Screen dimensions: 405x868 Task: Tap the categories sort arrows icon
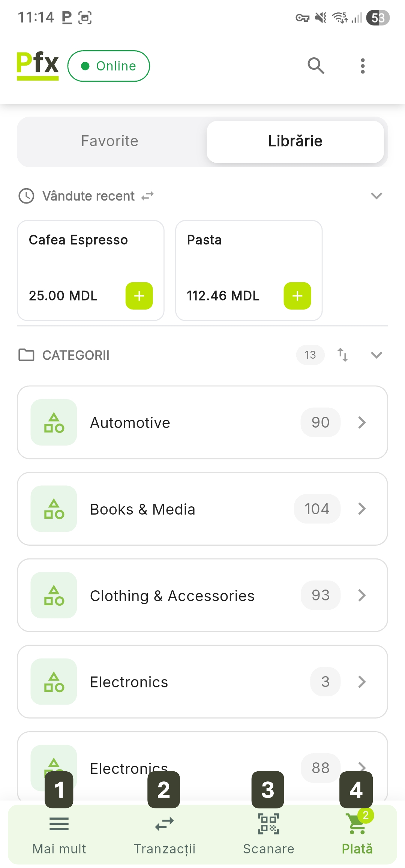click(x=343, y=355)
